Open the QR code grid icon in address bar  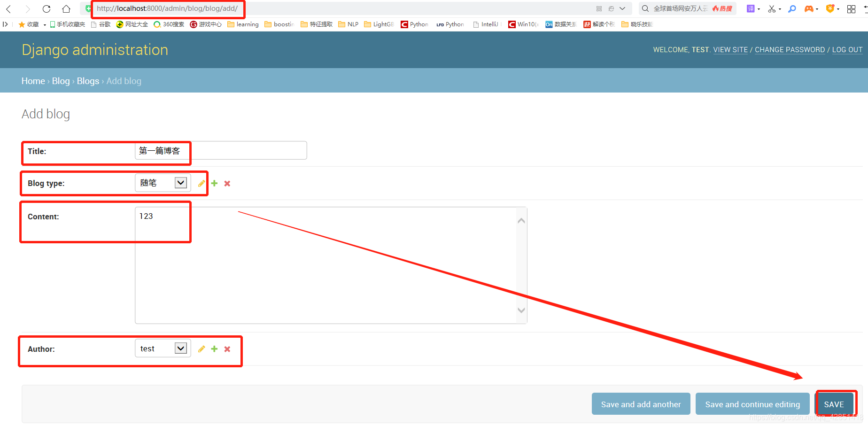point(599,9)
